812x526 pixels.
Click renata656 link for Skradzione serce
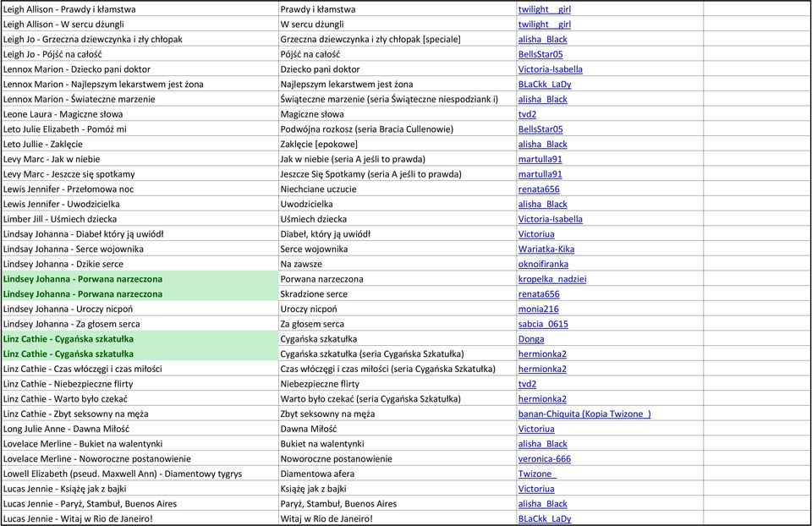point(539,294)
